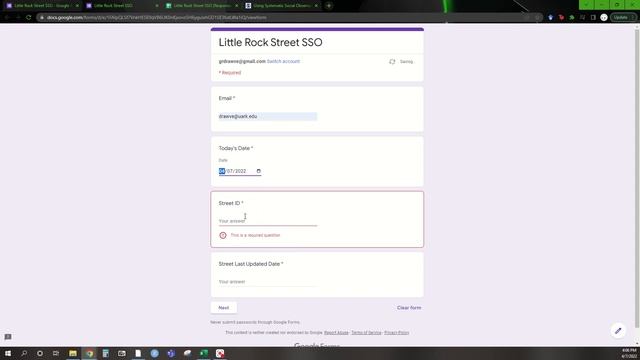
Task: Open the blue circular app on taskbar
Action: coord(154,353)
